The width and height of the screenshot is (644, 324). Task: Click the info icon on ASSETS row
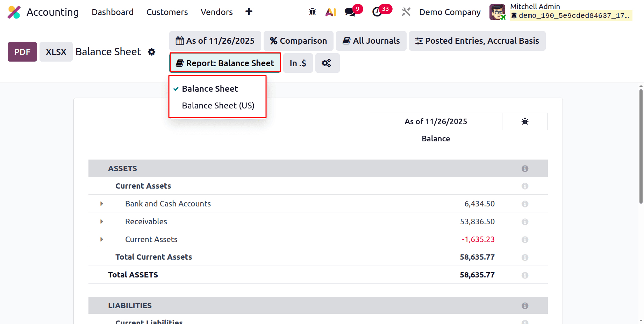[x=525, y=169]
